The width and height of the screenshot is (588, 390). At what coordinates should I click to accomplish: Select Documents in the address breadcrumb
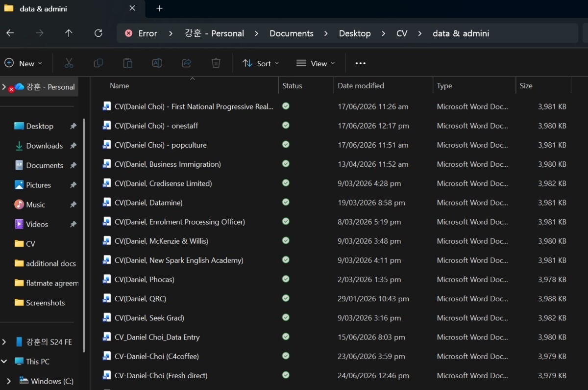[x=292, y=33]
